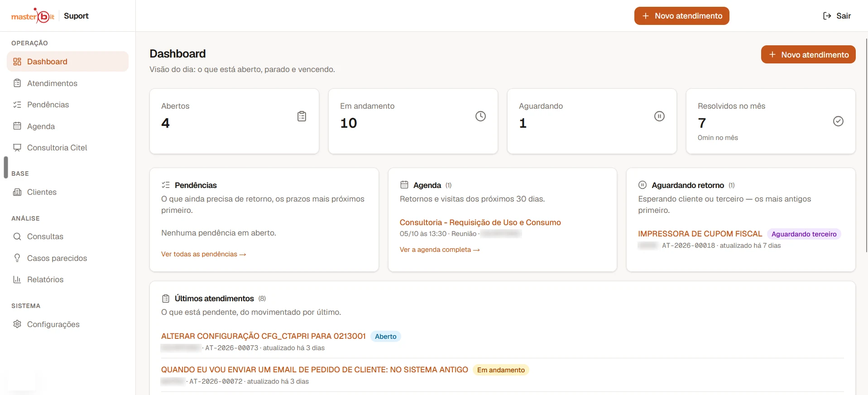This screenshot has width=868, height=395.
Task: Open the IMPRESSORA DE CUPOM FISCAL ticket
Action: click(700, 234)
